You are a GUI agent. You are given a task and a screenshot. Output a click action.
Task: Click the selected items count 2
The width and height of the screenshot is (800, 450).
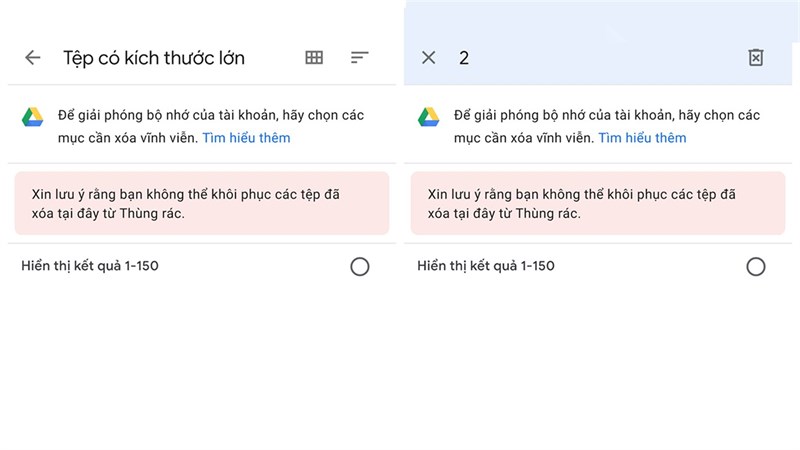point(464,58)
